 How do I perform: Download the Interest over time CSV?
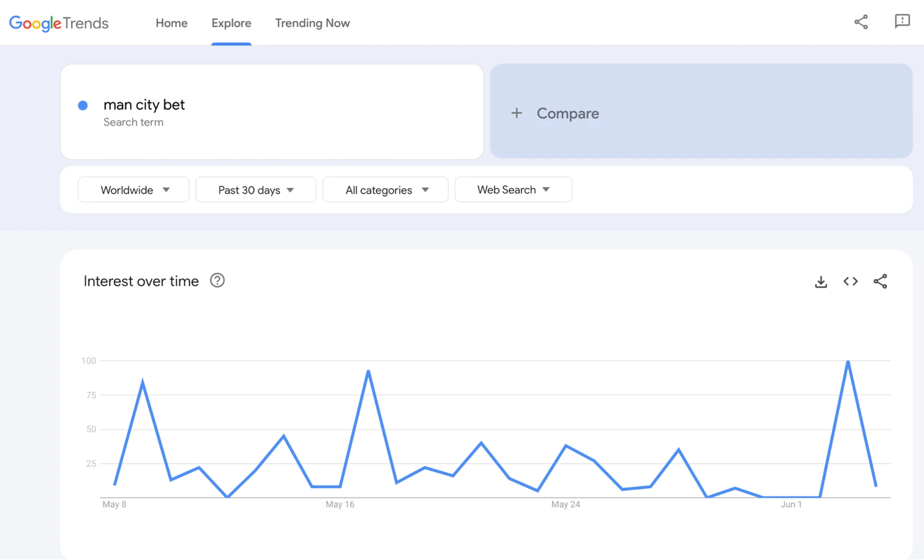click(821, 281)
